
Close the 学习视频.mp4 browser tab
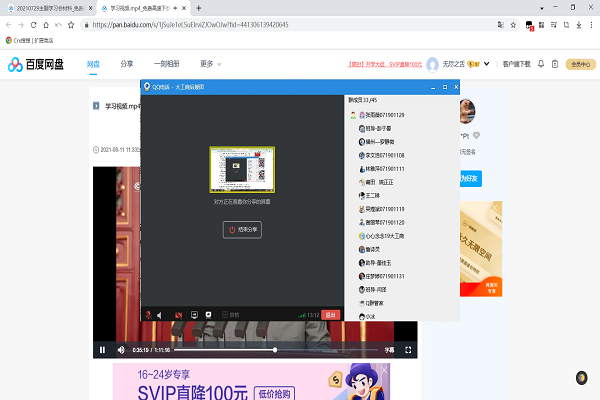click(184, 8)
